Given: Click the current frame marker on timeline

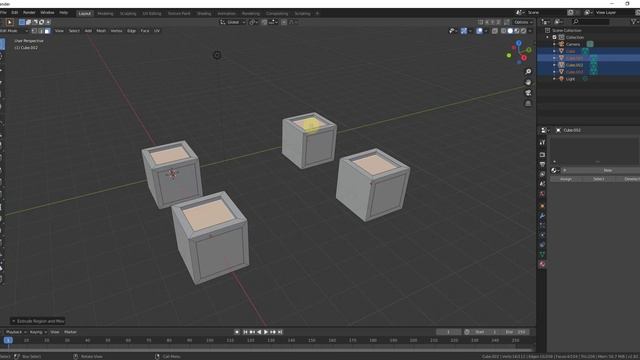Looking at the screenshot, I should tap(8, 340).
